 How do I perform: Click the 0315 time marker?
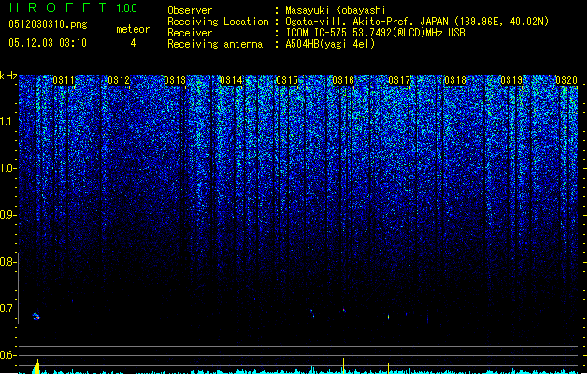pos(287,80)
